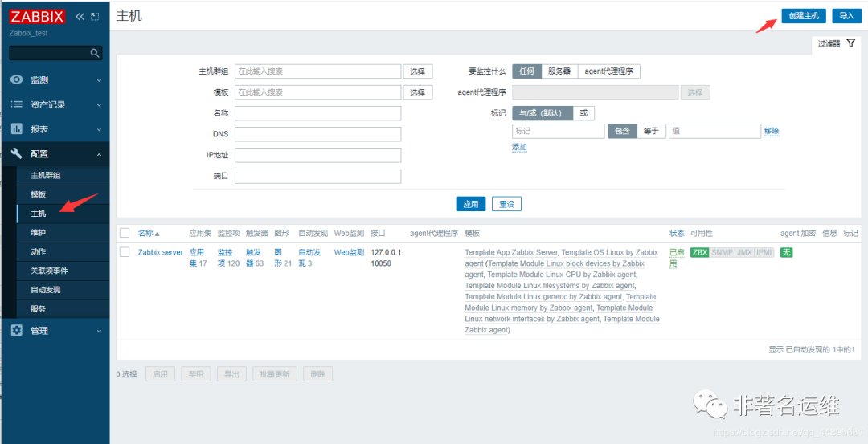Click the bar chart icon for 报表
Image resolution: width=868 pixels, height=444 pixels.
[17, 128]
